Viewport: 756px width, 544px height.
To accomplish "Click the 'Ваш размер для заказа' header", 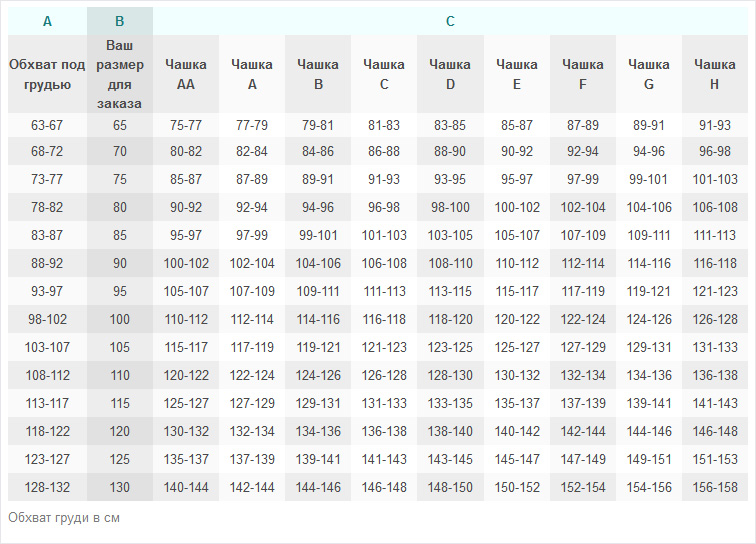I will coord(120,74).
